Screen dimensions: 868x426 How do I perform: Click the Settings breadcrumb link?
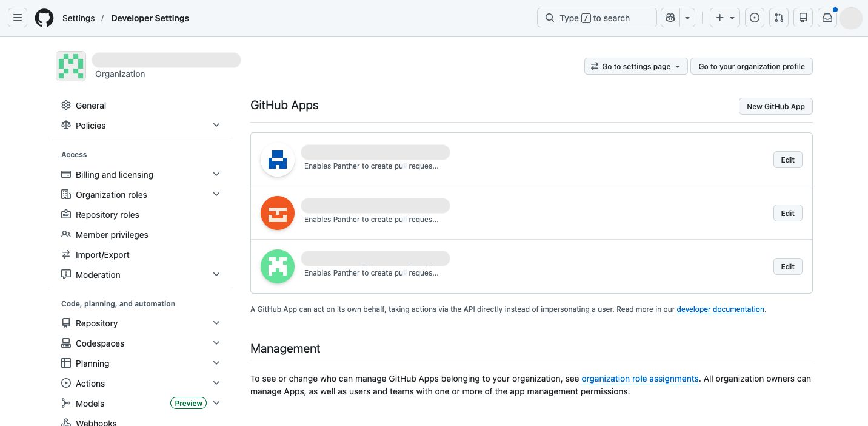(79, 18)
